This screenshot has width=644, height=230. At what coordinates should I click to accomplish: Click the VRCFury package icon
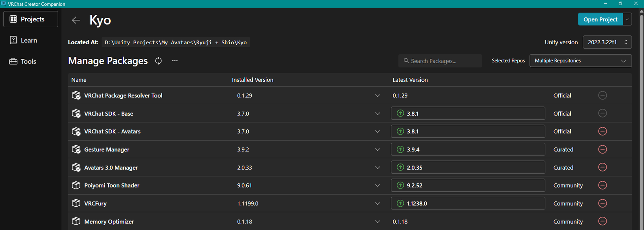76,203
